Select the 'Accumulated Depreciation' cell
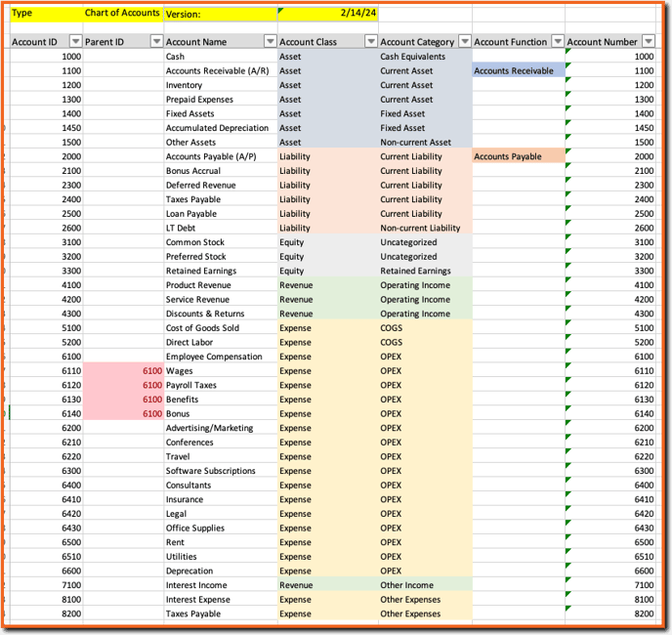This screenshot has height=635, width=672. click(x=221, y=128)
